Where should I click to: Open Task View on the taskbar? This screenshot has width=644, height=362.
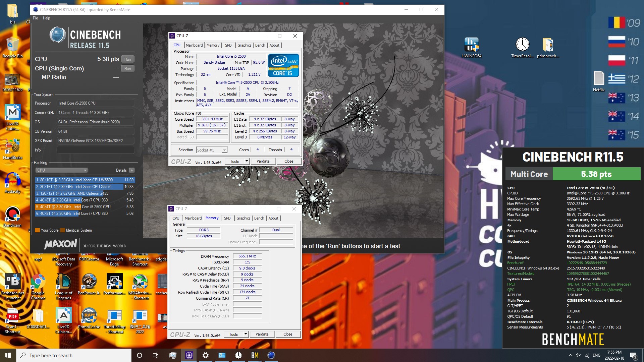tap(155, 355)
